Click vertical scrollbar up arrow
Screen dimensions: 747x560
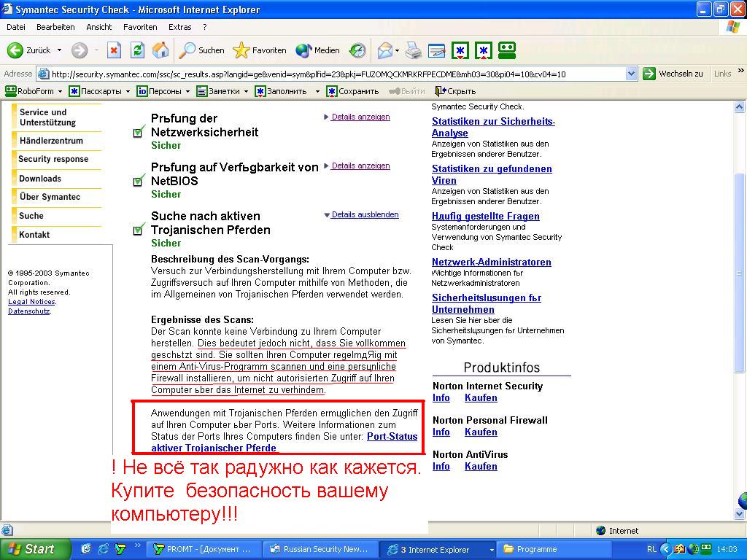click(740, 107)
